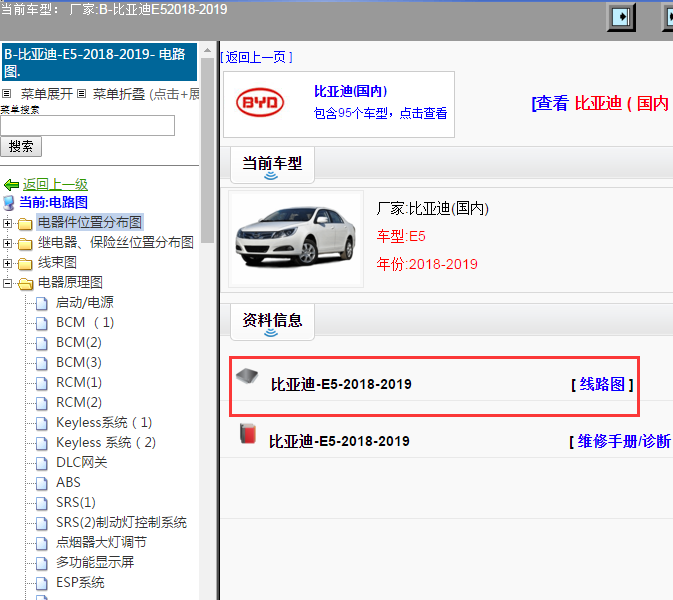Select 多功能显示屏 tree item

coord(95,563)
